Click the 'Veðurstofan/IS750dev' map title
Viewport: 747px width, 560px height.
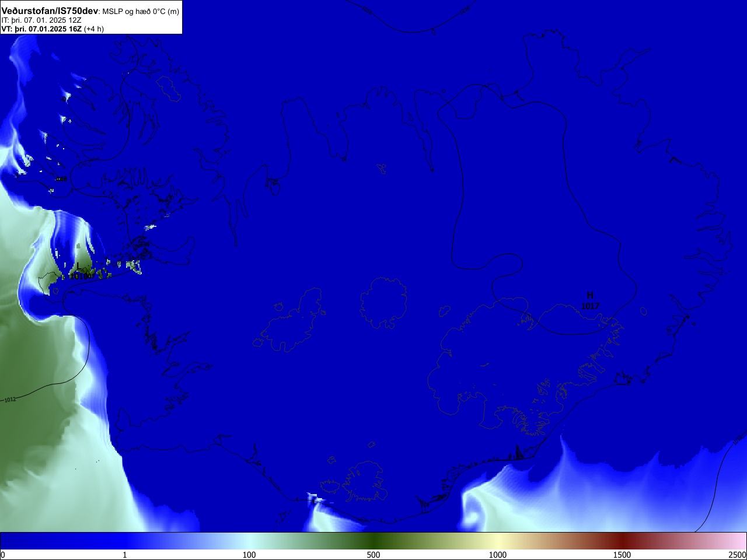tap(50, 11)
